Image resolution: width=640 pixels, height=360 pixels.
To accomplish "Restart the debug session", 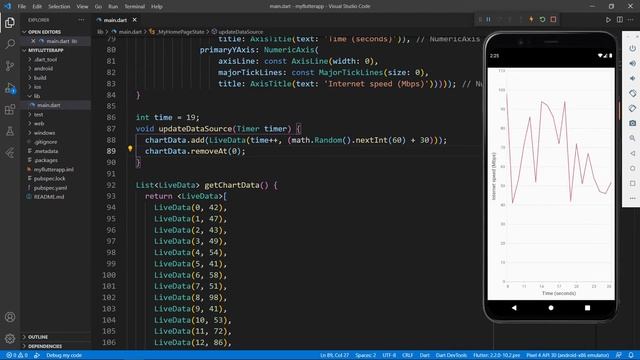I will tap(542, 20).
